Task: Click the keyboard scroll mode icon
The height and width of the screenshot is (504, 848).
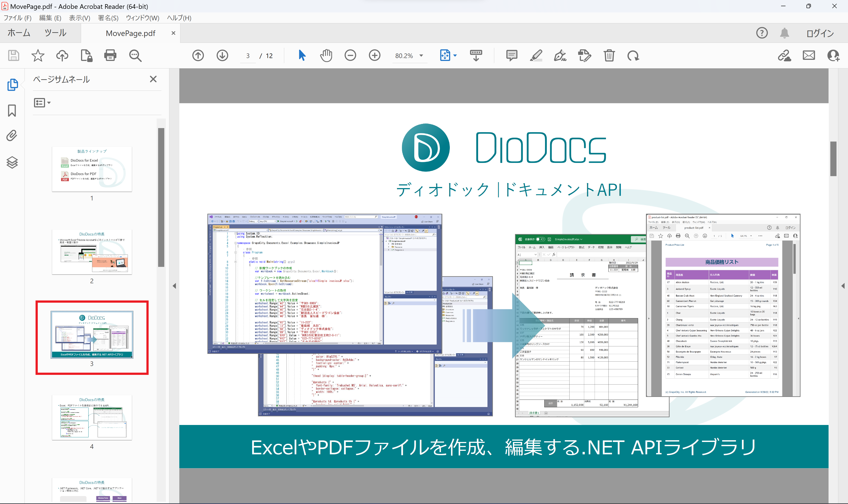Action: tap(476, 55)
